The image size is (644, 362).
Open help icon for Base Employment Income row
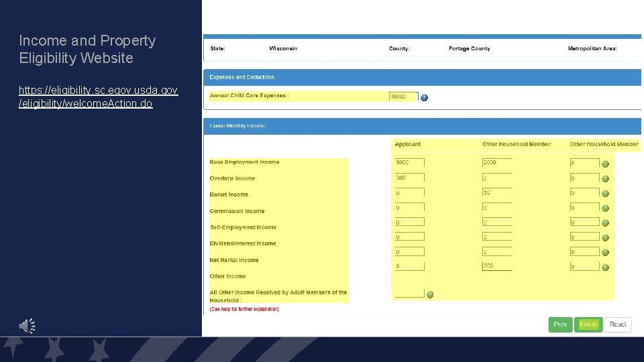[x=605, y=164]
